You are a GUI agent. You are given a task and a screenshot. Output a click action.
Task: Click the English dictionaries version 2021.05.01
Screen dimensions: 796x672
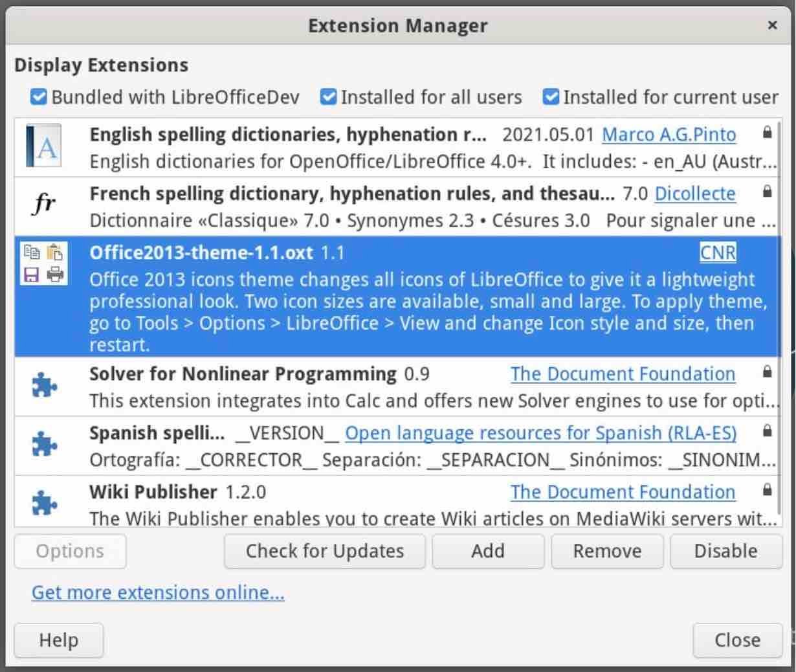click(548, 135)
